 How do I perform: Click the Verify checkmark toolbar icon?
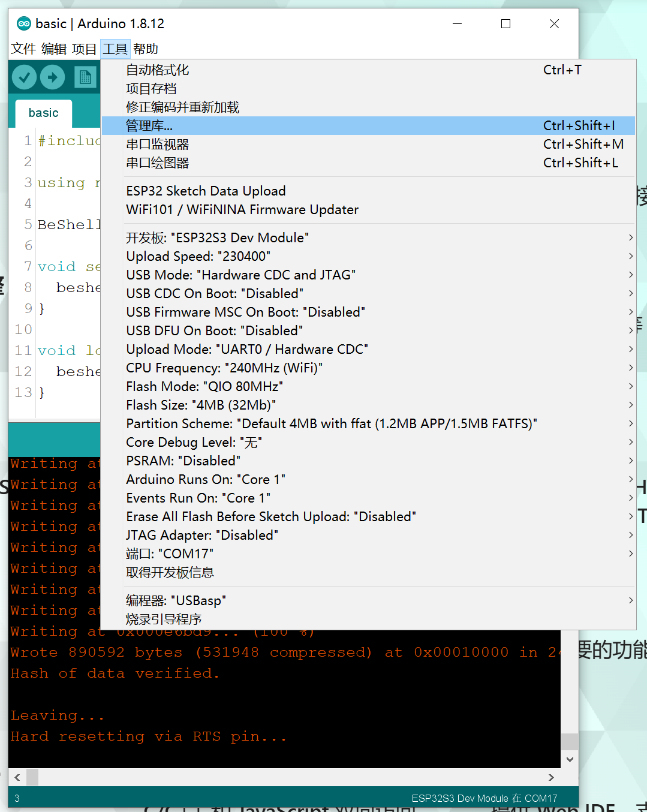coord(25,77)
